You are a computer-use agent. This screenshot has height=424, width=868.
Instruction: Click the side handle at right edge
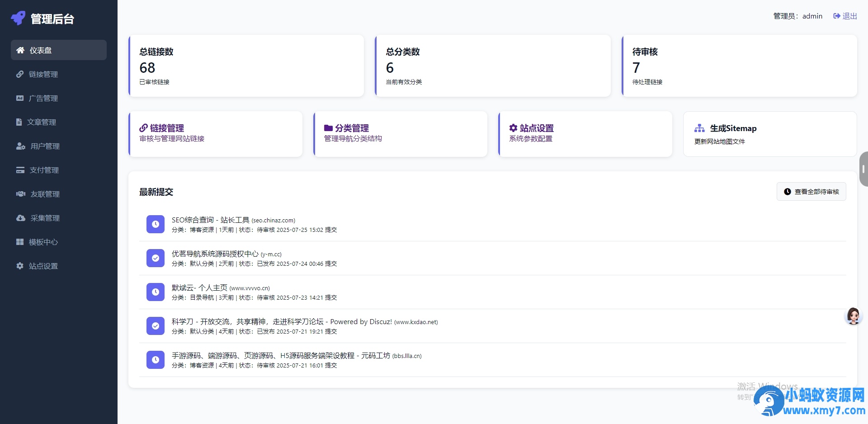[863, 169]
